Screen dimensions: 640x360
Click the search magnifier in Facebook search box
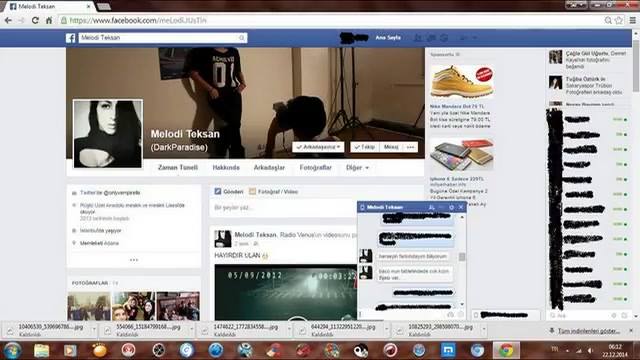(242, 38)
